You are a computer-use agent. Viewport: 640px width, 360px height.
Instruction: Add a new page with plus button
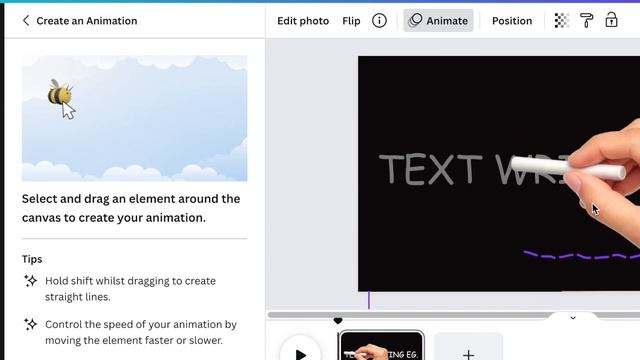468,347
